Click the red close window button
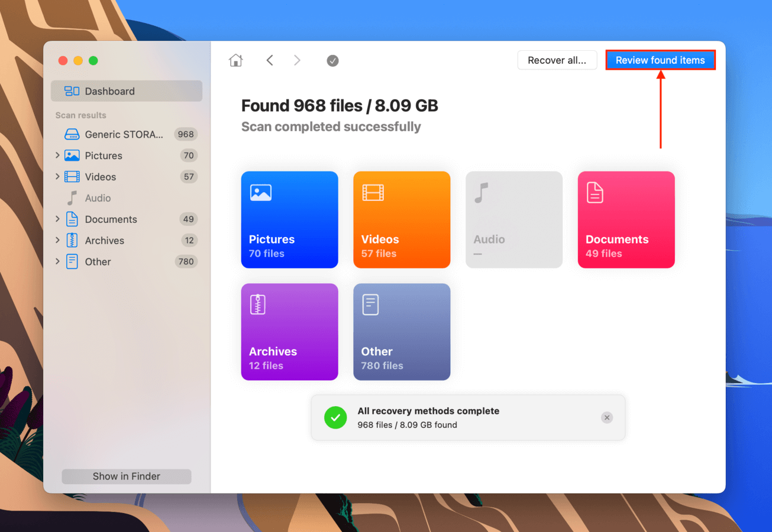This screenshot has height=532, width=772. point(63,61)
